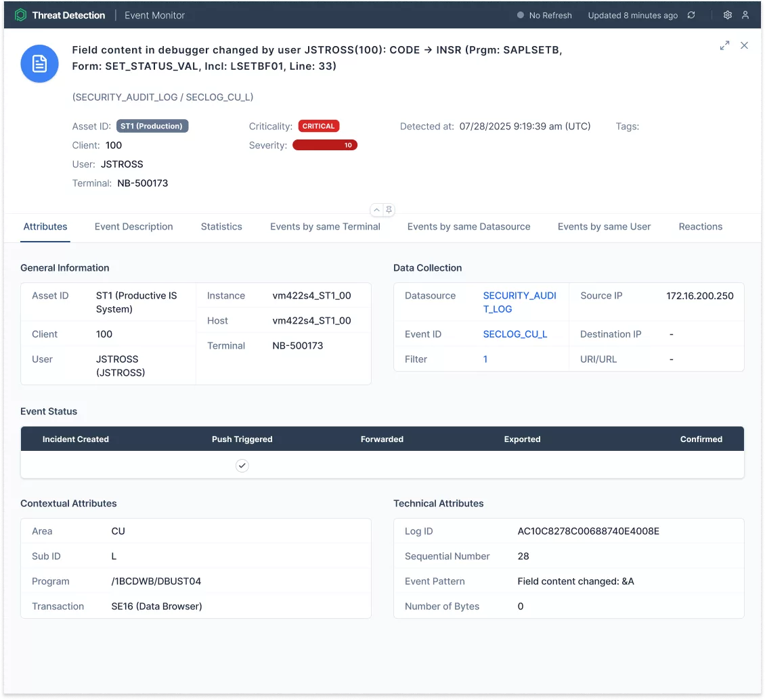Open the SECURITY_AUDIT_LOG datasource link
765x700 pixels.
[519, 302]
